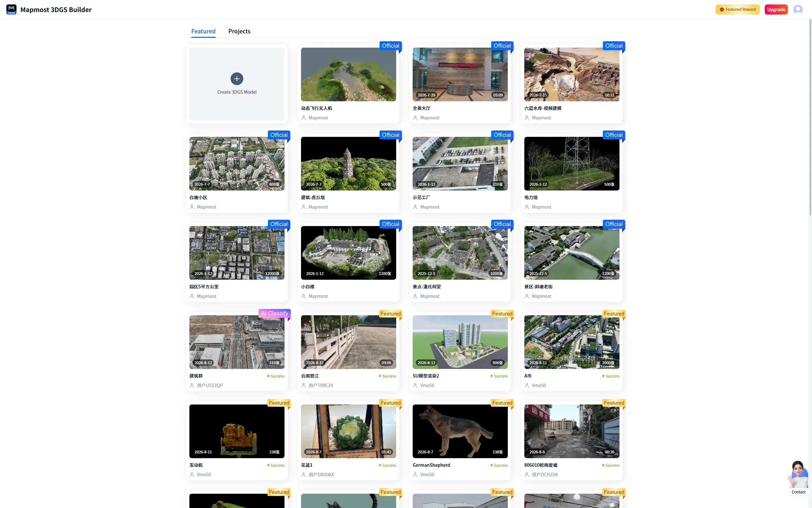Open the 园区5平方公里 thumbnail
The height and width of the screenshot is (508, 812).
(x=237, y=253)
